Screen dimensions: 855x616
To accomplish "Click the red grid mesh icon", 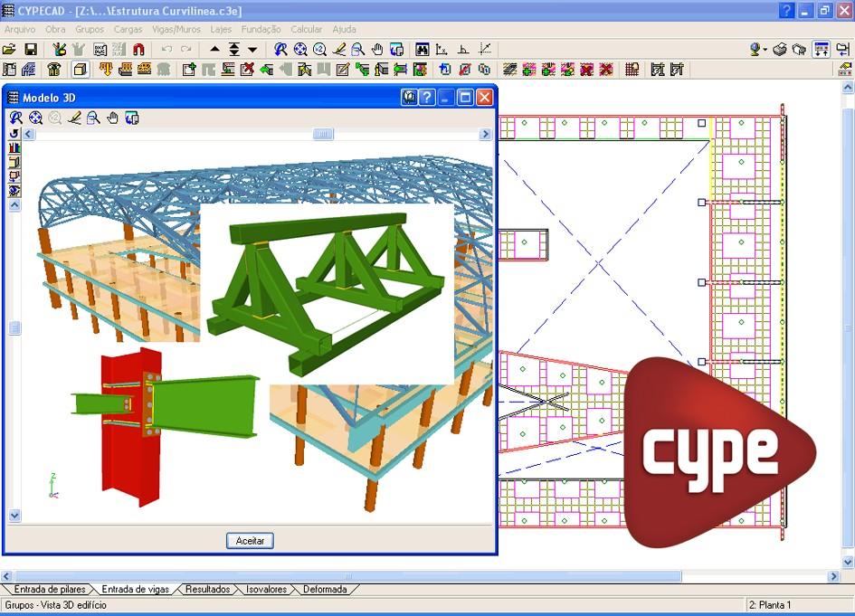I will [x=632, y=70].
